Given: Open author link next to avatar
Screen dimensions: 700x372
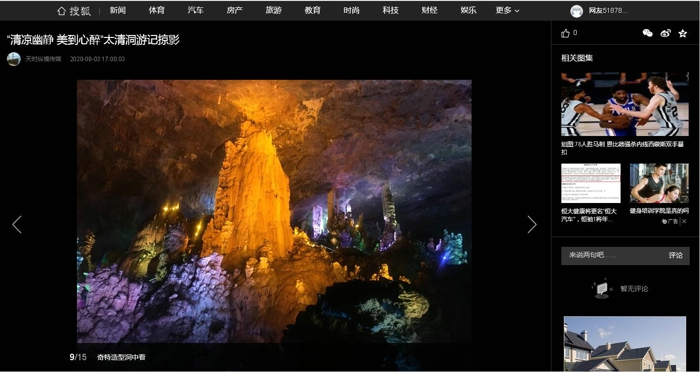Looking at the screenshot, I should point(43,59).
